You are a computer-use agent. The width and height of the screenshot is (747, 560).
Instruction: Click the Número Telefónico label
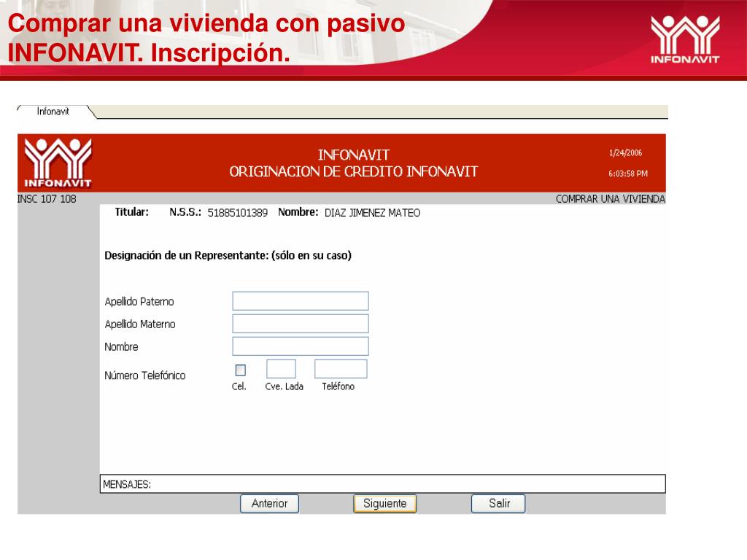click(x=145, y=376)
